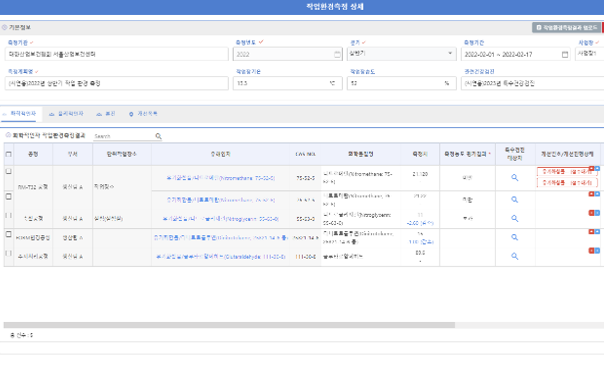
Task: Open health-exam target magnifier in fourth table row
Action: [x=514, y=237]
